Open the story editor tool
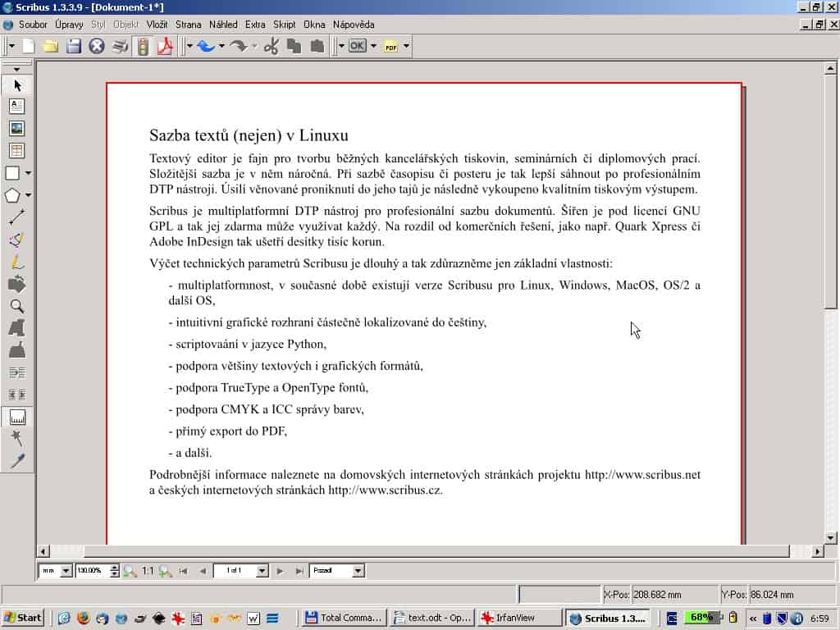The height and width of the screenshot is (630, 840). [x=17, y=350]
